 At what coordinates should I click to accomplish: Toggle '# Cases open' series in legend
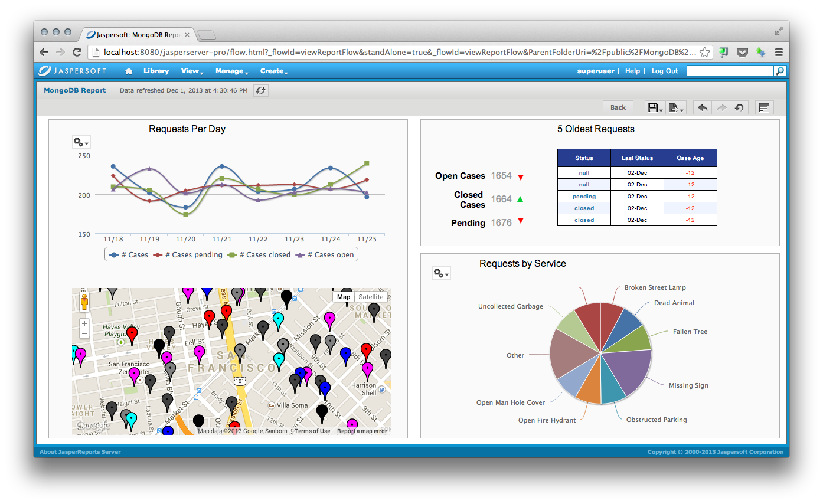pyautogui.click(x=325, y=255)
